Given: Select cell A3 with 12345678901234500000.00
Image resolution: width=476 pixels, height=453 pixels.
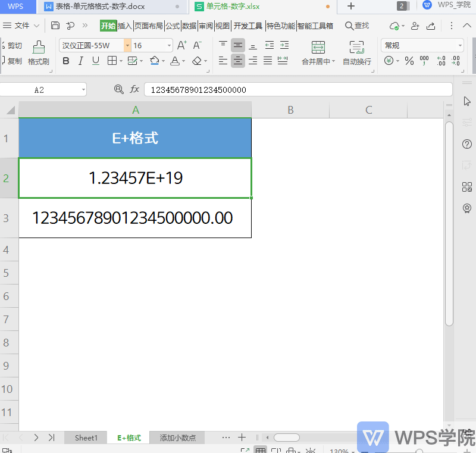Looking at the screenshot, I should (x=135, y=218).
